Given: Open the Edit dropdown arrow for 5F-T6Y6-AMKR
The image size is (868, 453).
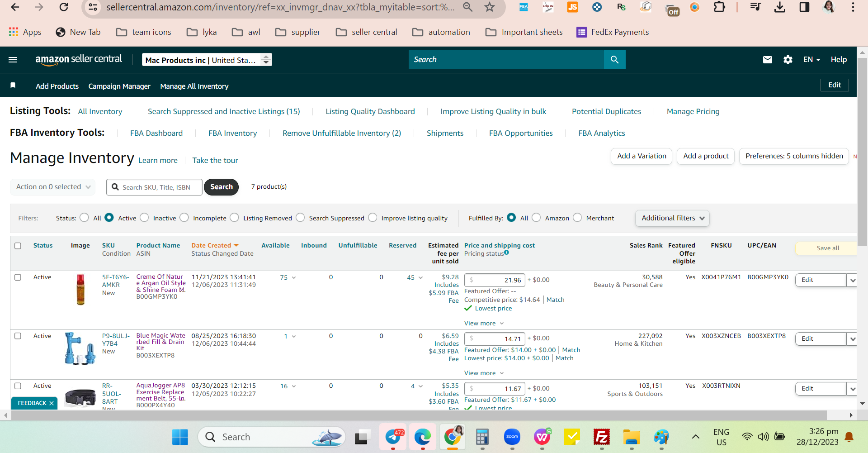Looking at the screenshot, I should (x=852, y=280).
